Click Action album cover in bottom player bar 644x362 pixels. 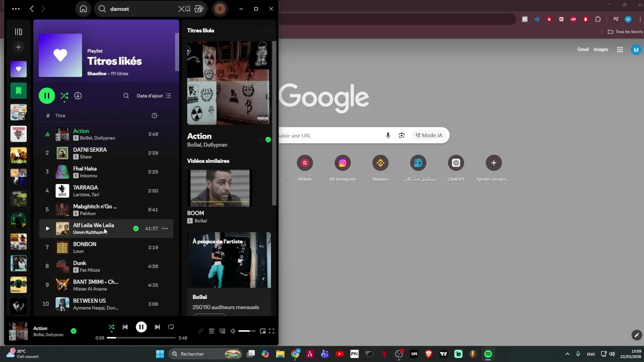pyautogui.click(x=19, y=331)
